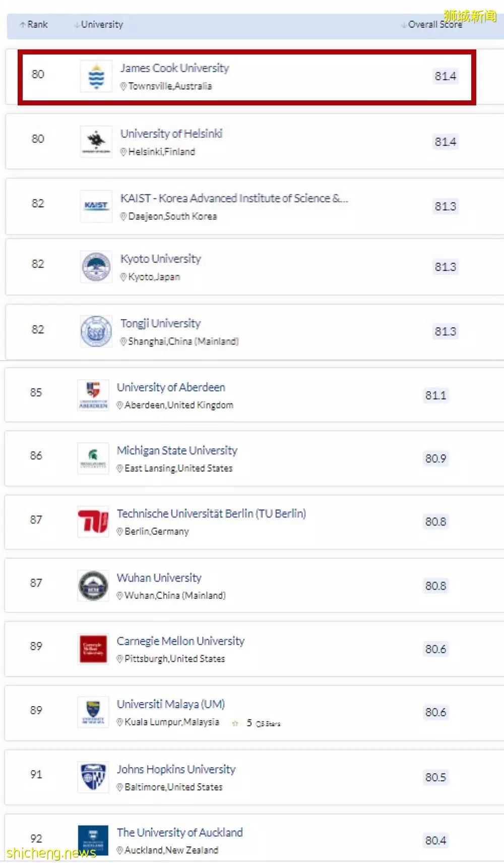
Task: Click the Wuhan University emblem thumbnail
Action: (93, 586)
